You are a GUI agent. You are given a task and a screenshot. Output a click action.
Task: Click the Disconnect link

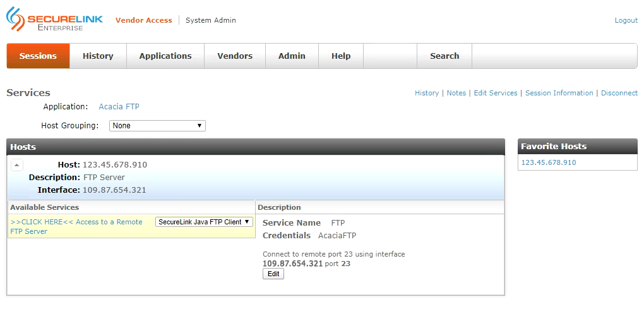(619, 93)
